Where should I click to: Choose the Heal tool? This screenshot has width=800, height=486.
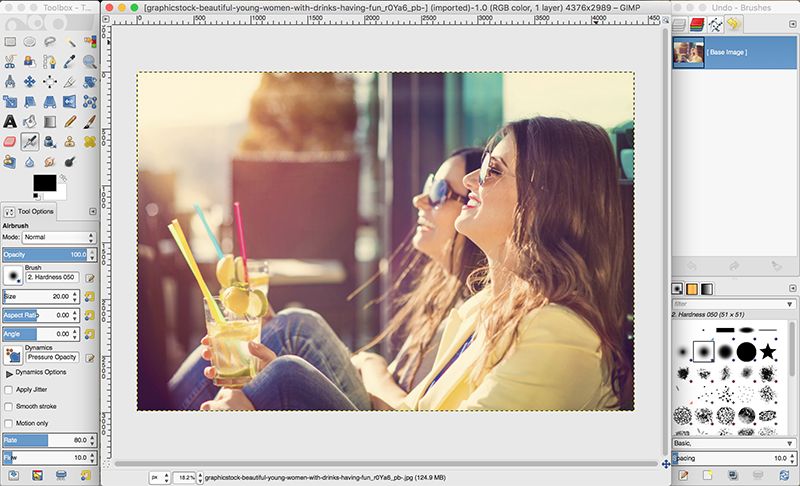[x=90, y=141]
